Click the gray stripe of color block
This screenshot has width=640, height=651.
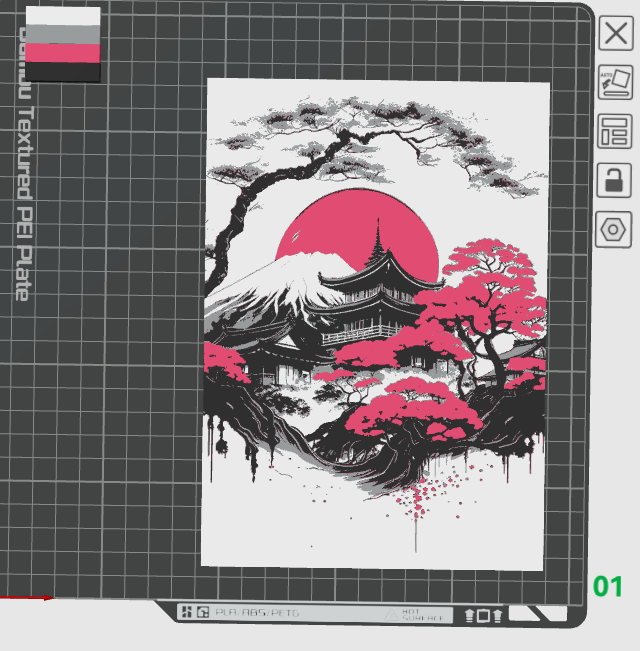(x=63, y=35)
